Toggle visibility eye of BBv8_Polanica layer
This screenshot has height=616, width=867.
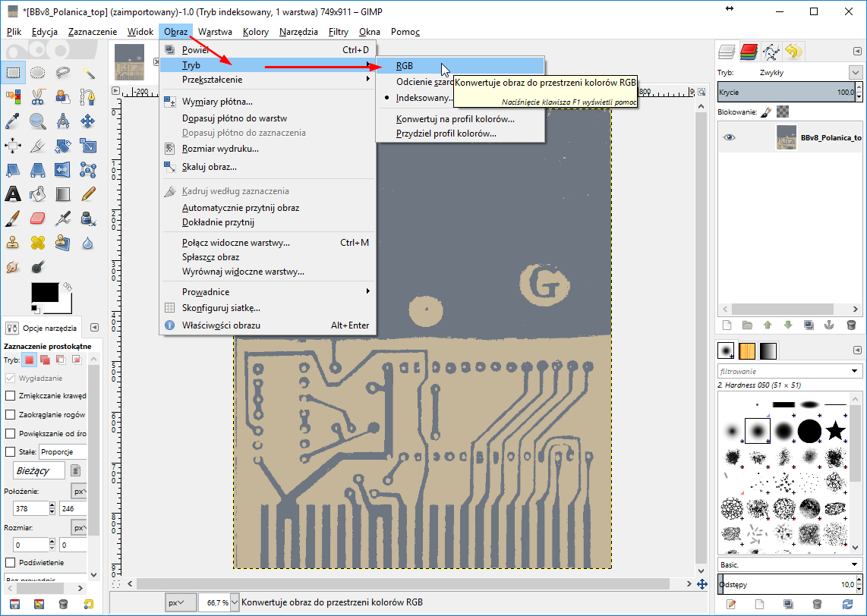(730, 137)
